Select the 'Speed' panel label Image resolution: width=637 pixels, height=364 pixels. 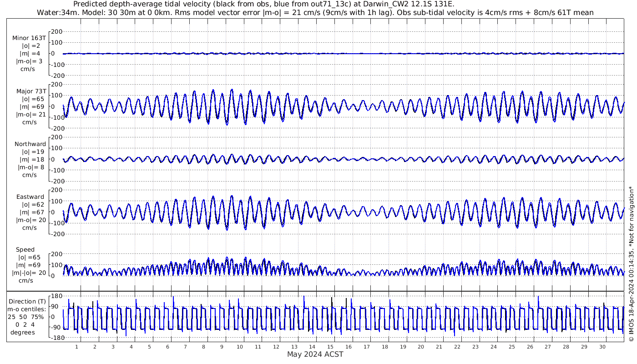[25, 250]
